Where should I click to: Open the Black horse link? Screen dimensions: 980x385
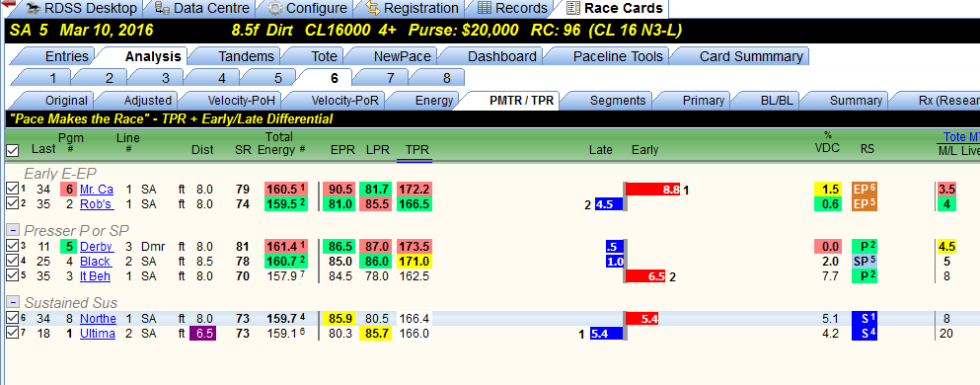pos(96,262)
